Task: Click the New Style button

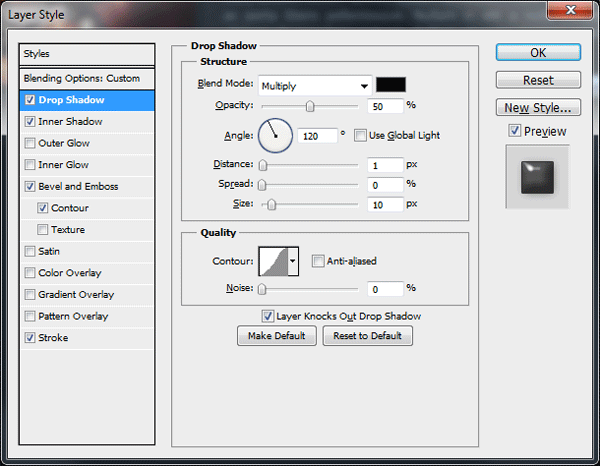Action: (538, 108)
